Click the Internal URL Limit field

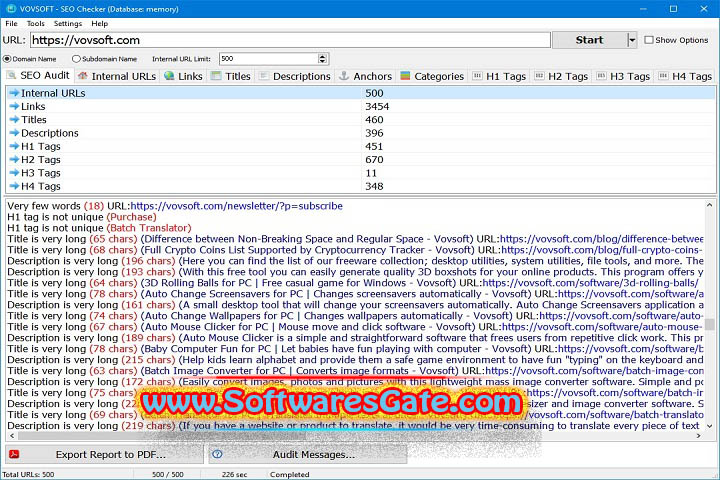pos(269,59)
